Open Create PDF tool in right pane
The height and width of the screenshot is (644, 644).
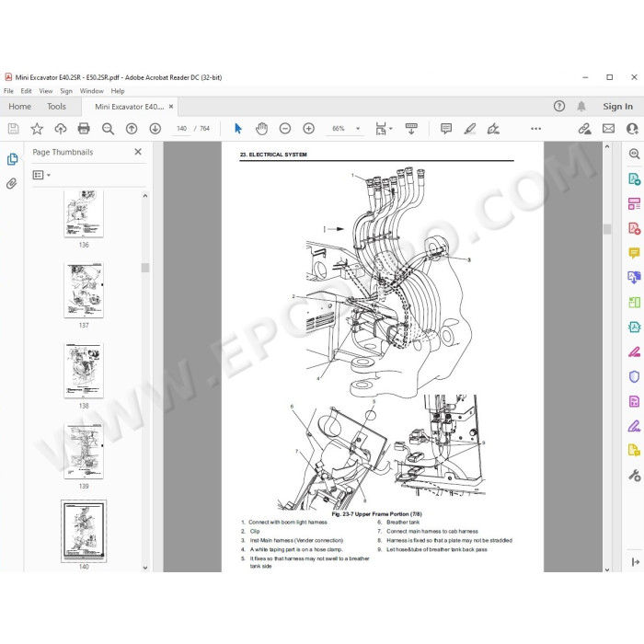coord(634,228)
